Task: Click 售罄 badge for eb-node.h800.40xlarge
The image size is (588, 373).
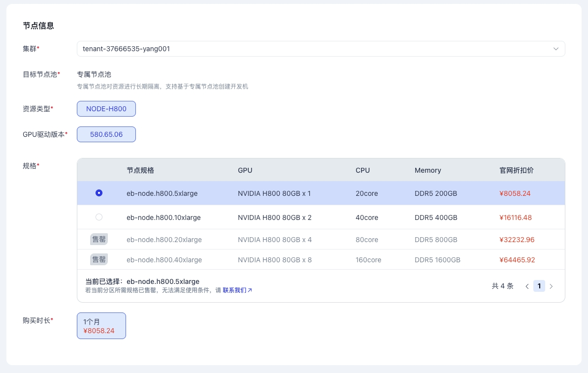Action: point(99,259)
